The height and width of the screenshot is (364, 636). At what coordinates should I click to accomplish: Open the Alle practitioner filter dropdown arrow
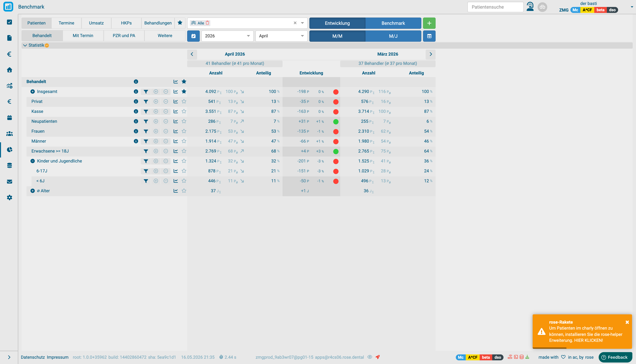(x=302, y=23)
